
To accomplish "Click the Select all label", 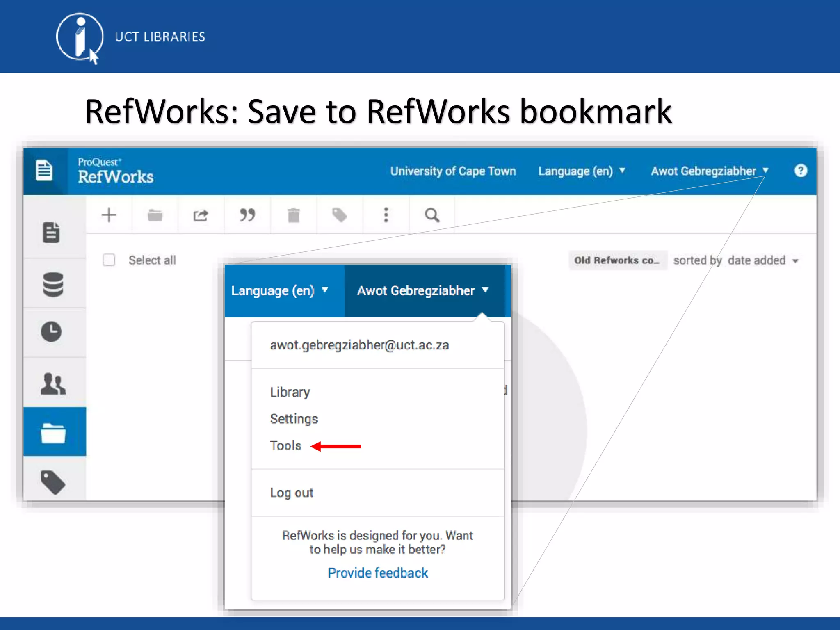I will 152,260.
